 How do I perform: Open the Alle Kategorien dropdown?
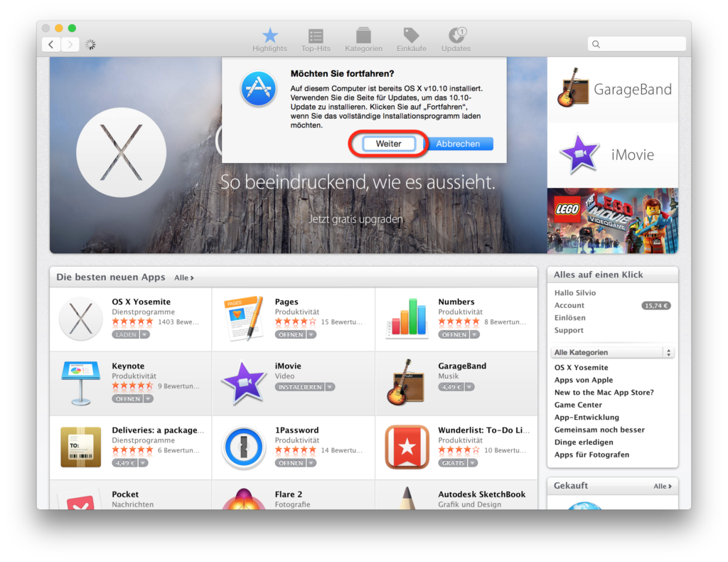(612, 353)
